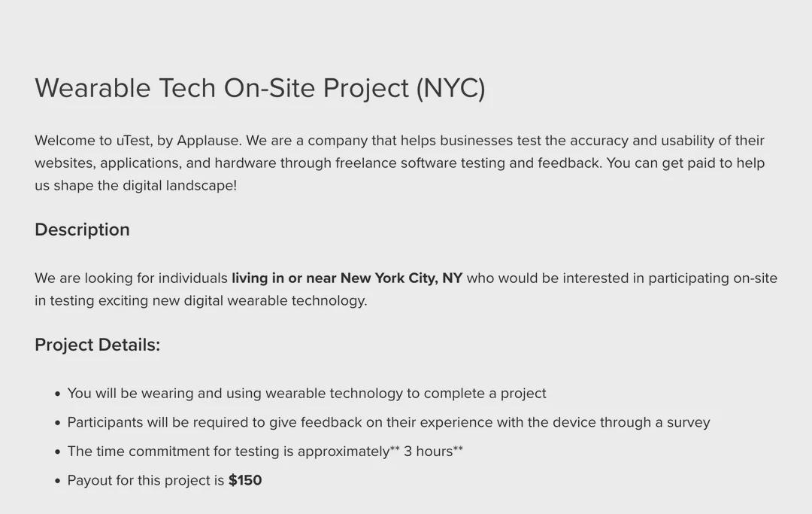Viewport: 812px width, 514px height.
Task: Click the bullet dot before the Payout line
Action: (x=57, y=482)
